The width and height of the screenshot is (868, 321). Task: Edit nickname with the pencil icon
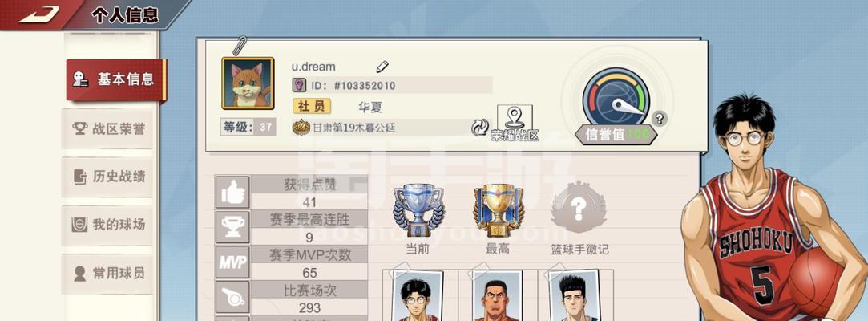point(382,67)
